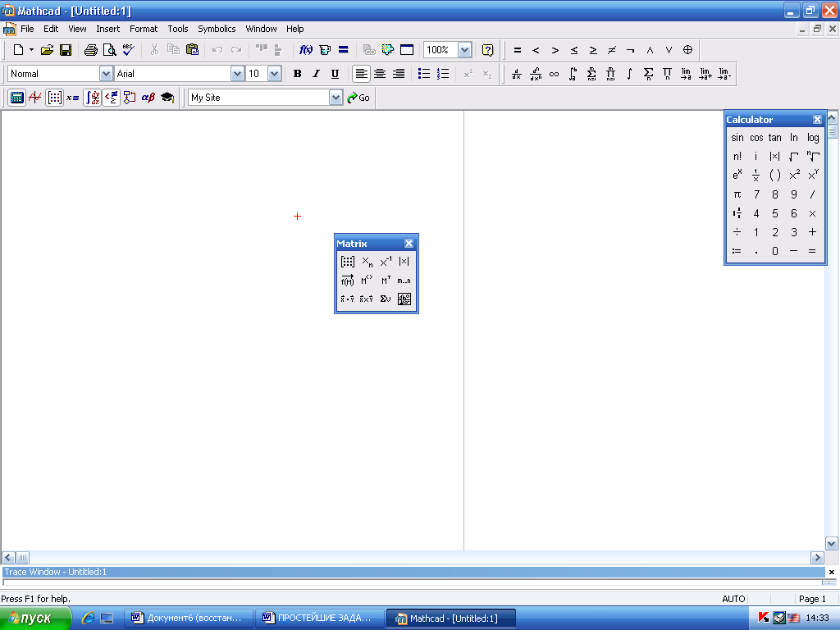The height and width of the screenshot is (630, 840).
Task: Click cross product icon in Matrix palette
Action: pyautogui.click(x=367, y=299)
